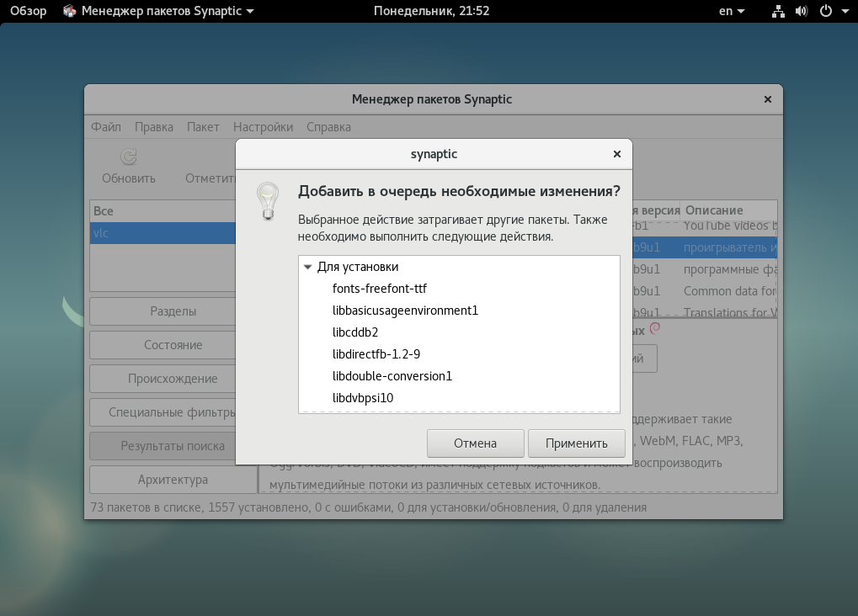The width and height of the screenshot is (858, 616).
Task: Click Отмена in the synaptic dialog
Action: pyautogui.click(x=475, y=443)
